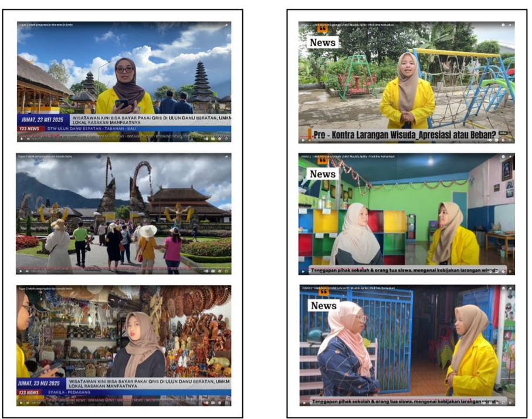Enter fullscreen on temple garden tourists video

pos(225,271)
